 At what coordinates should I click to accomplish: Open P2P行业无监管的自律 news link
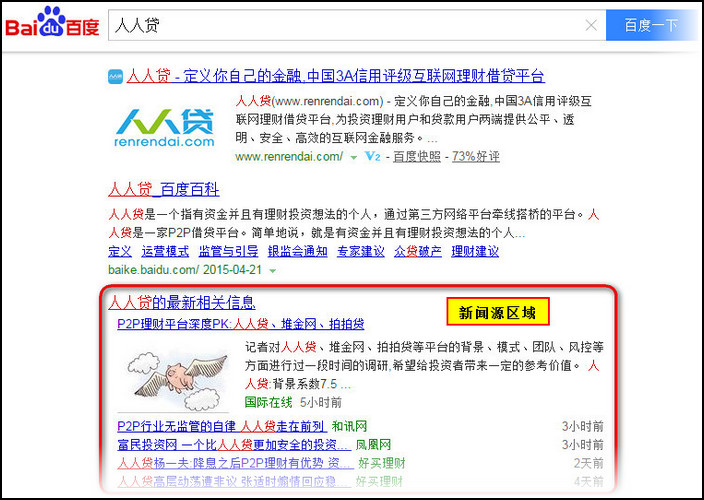click(221, 426)
